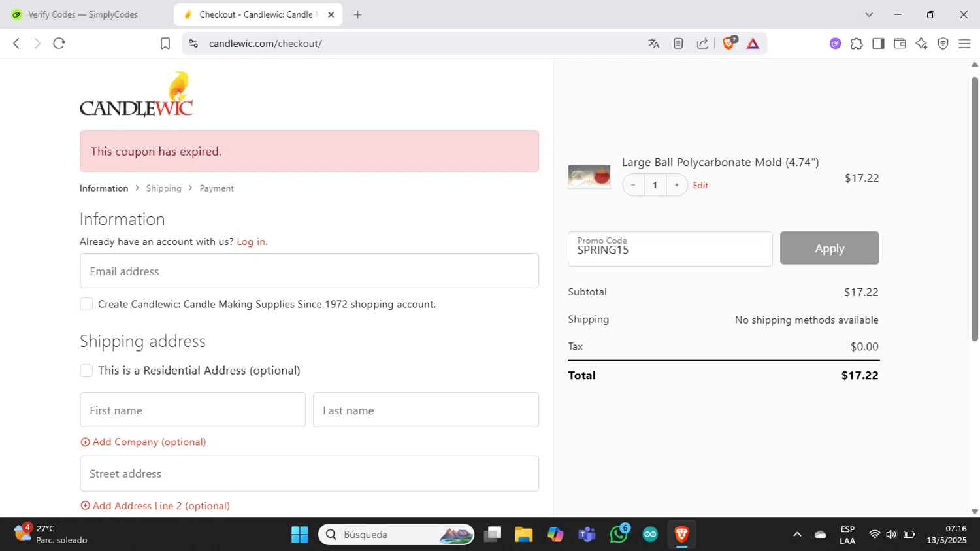
Task: Go back with the browser back arrow
Action: [16, 43]
